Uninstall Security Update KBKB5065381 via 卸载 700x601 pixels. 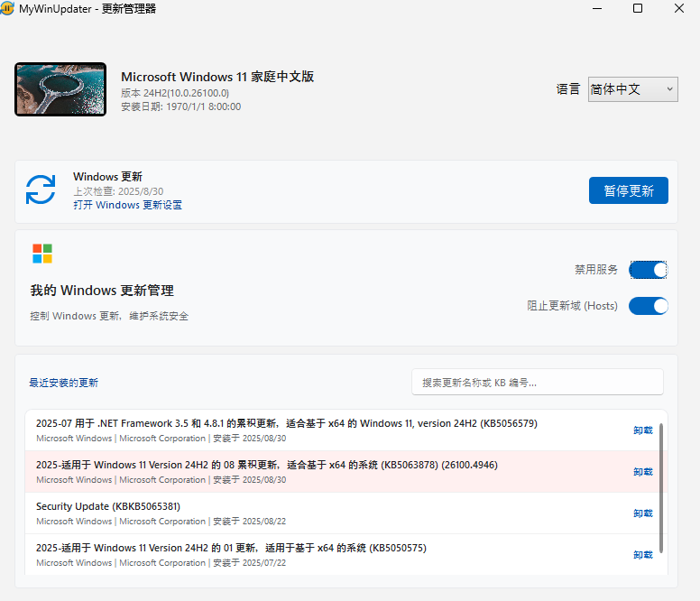(643, 513)
